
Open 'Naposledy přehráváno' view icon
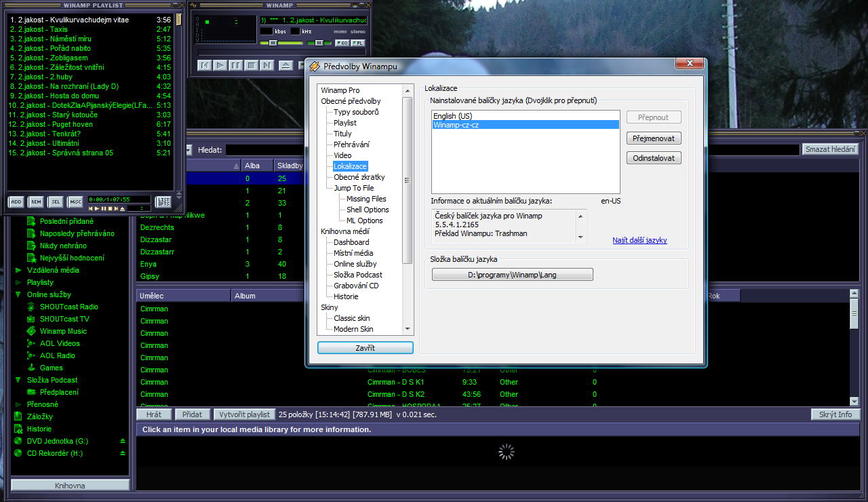(31, 233)
